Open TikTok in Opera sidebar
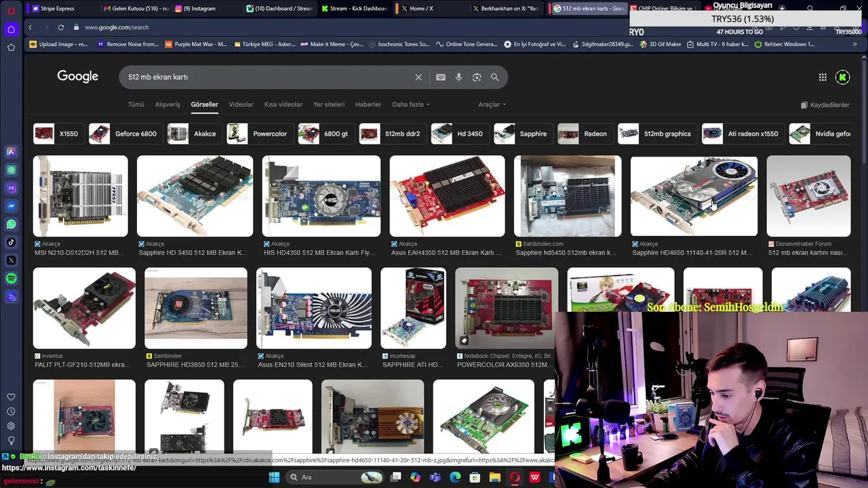The width and height of the screenshot is (868, 488). 11,242
